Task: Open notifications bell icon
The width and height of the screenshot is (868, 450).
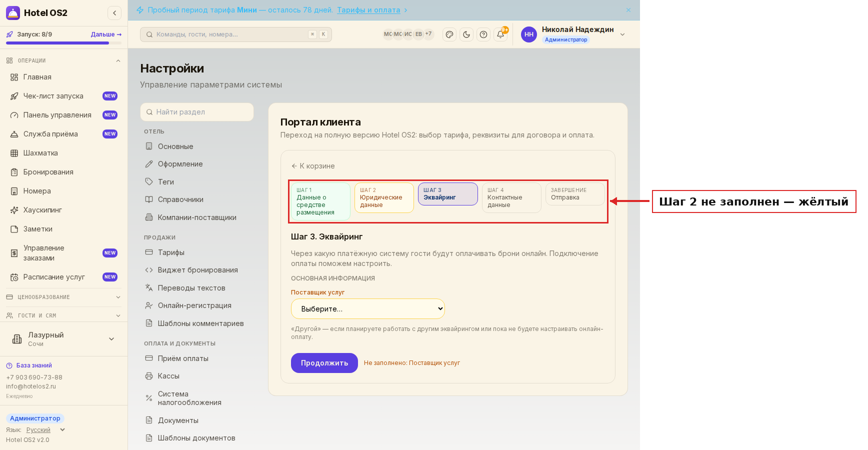Action: tap(500, 34)
